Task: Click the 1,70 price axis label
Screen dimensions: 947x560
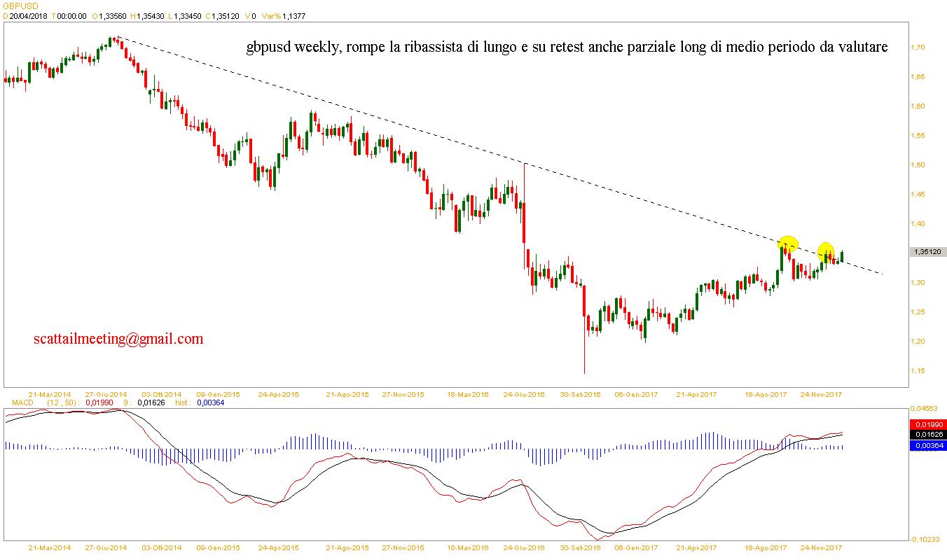Action: 919,48
